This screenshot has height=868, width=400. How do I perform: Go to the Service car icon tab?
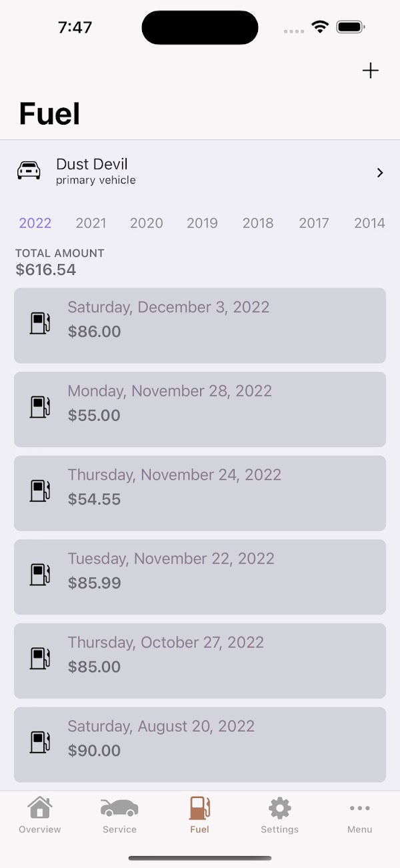(119, 815)
